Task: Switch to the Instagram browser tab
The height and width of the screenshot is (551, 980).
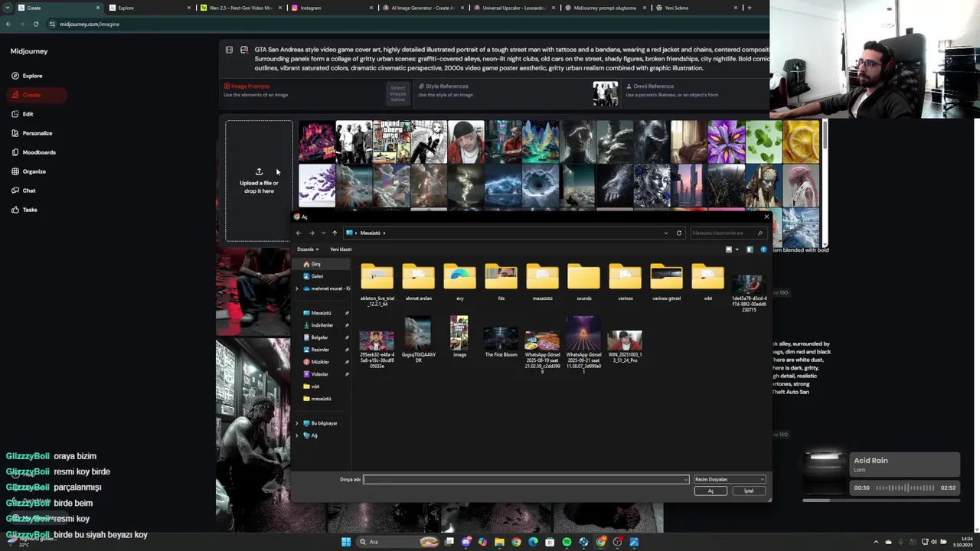Action: (x=332, y=8)
